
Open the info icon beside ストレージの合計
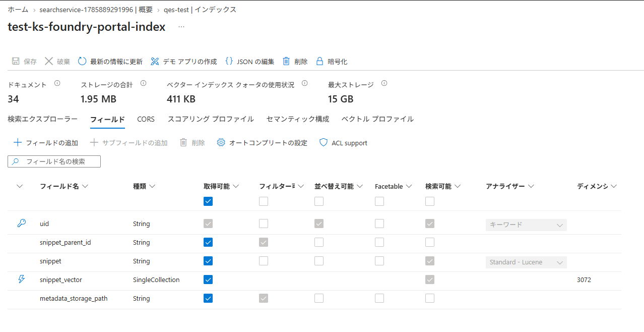[143, 83]
